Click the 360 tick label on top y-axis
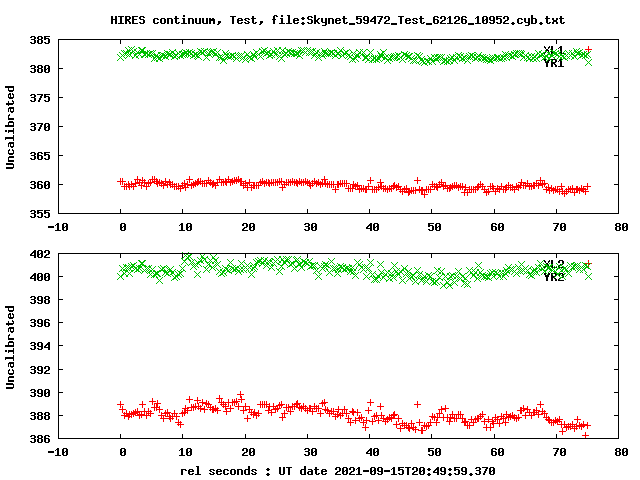This screenshot has width=640, height=480. coord(40,185)
